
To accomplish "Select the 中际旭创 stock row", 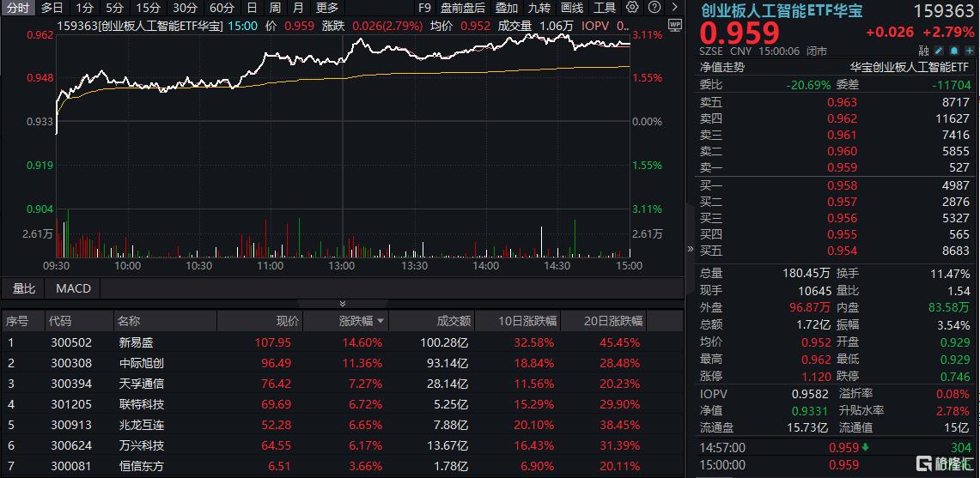I will coord(343,363).
